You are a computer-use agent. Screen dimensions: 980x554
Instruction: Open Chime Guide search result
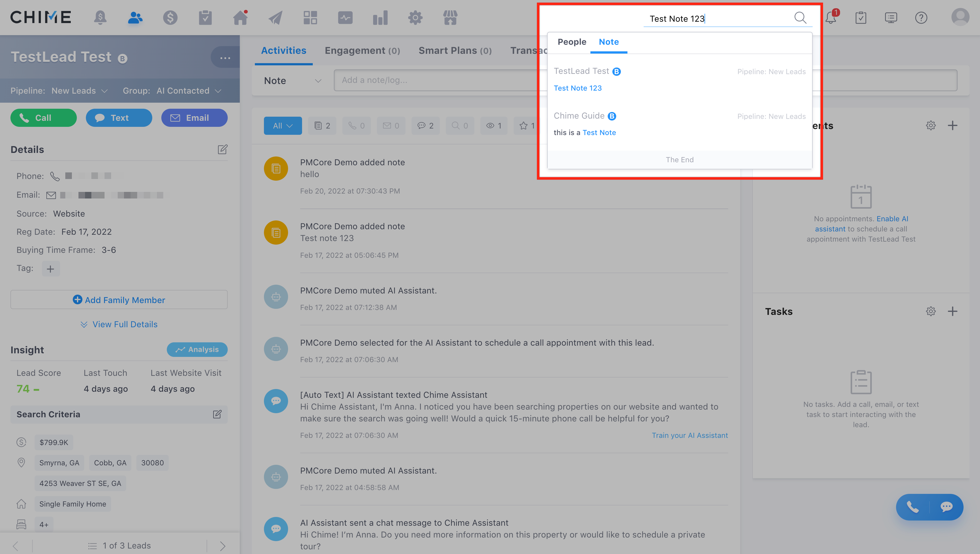680,124
